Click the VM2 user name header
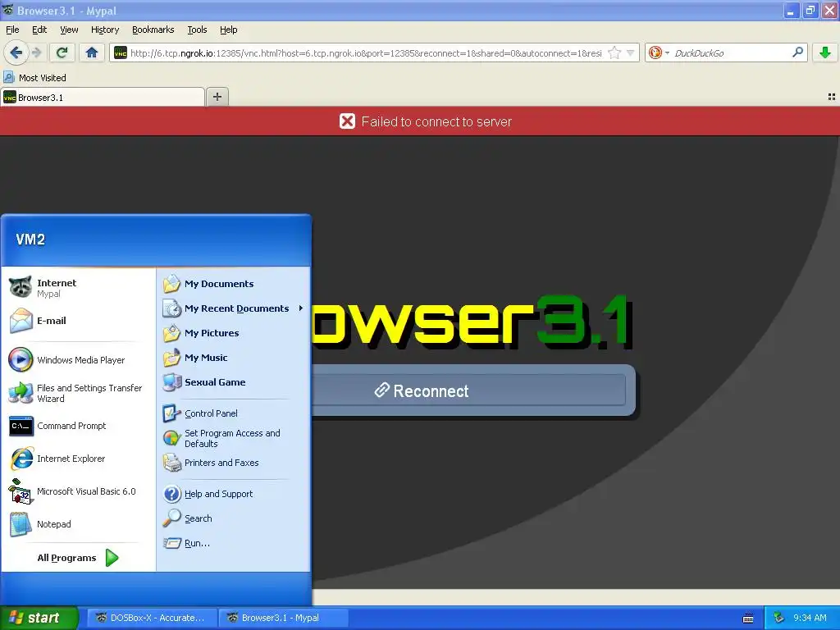 coord(30,239)
